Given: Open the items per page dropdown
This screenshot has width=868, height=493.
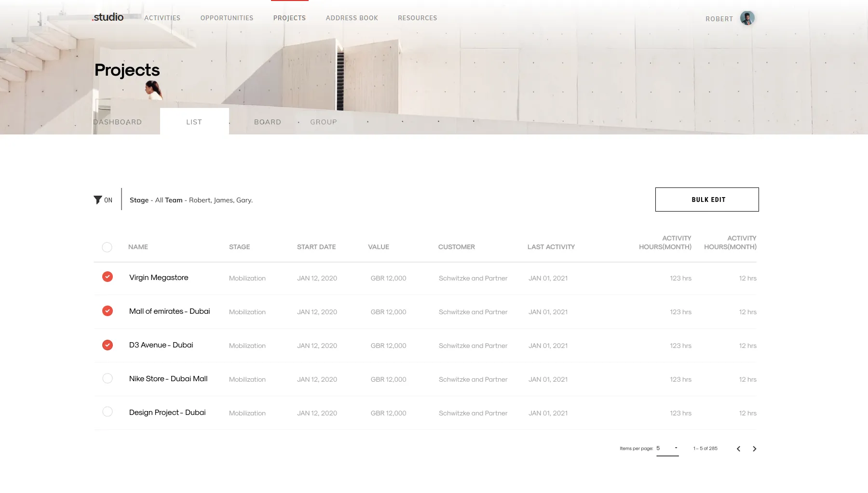Looking at the screenshot, I should point(667,448).
